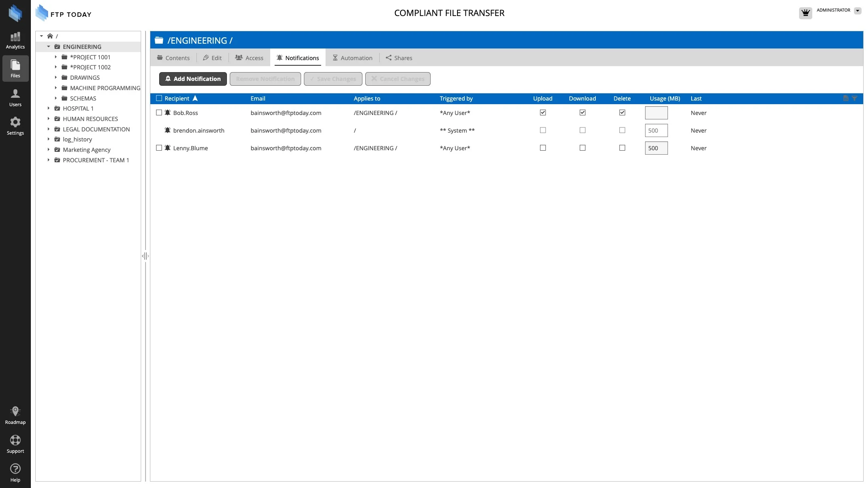Enable Download checkbox for Lenny.Blume
Viewport: 868px width, 488px height.
(582, 148)
